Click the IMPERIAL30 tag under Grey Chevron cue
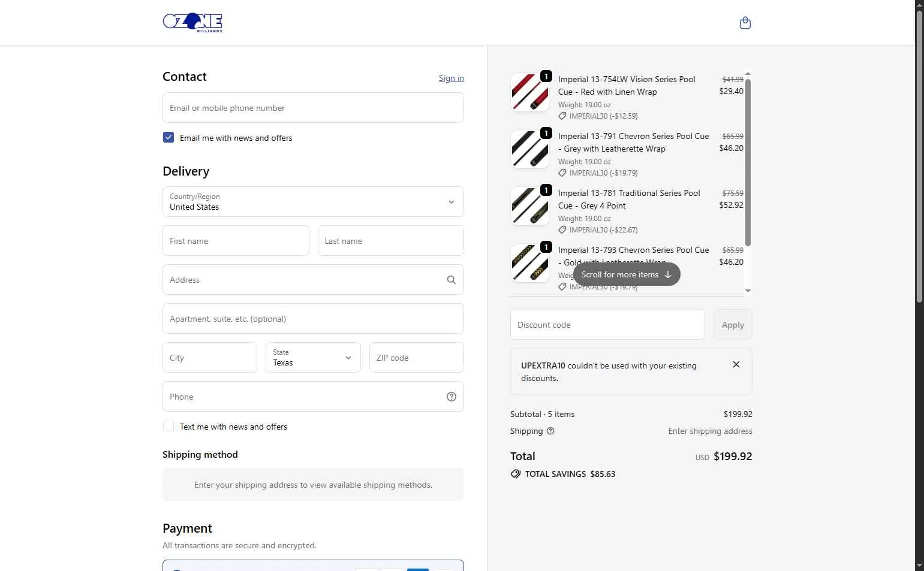Image resolution: width=924 pixels, height=571 pixels. (x=598, y=173)
